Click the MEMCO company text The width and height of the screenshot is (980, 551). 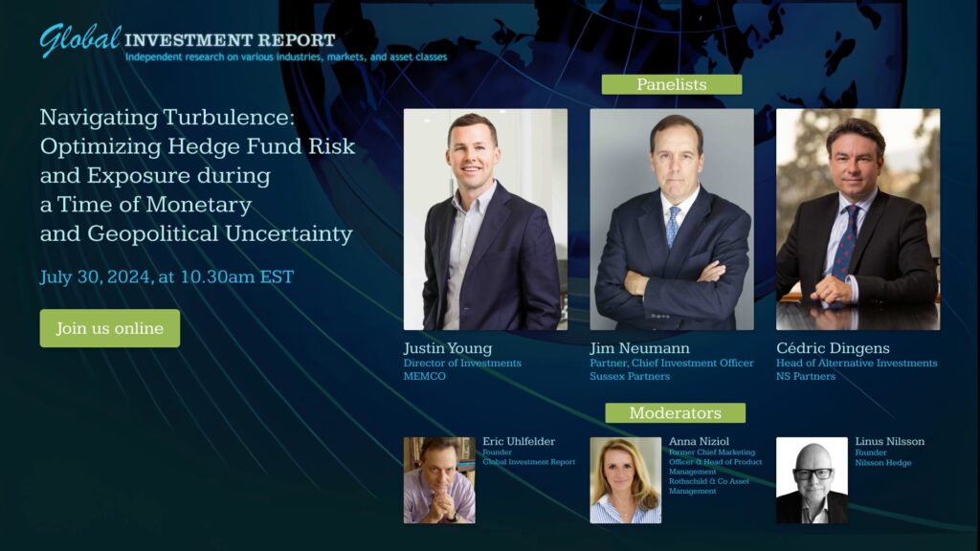click(x=425, y=376)
